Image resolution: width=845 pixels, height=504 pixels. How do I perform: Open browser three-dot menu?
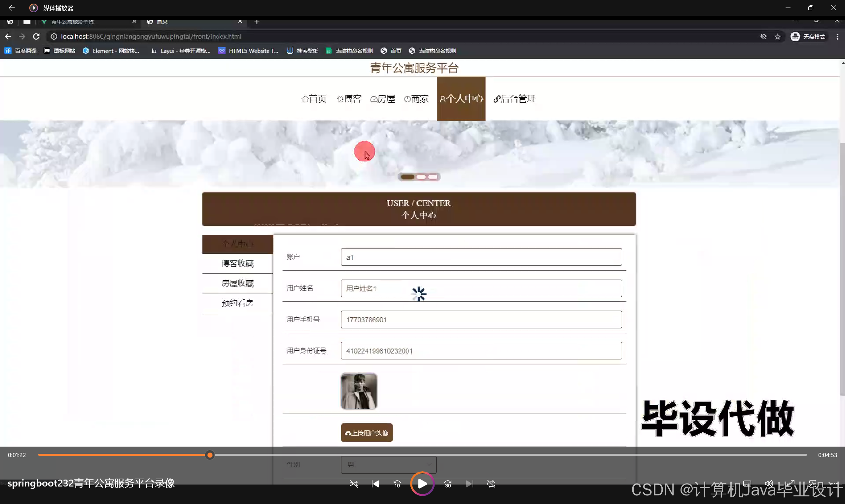(x=837, y=37)
